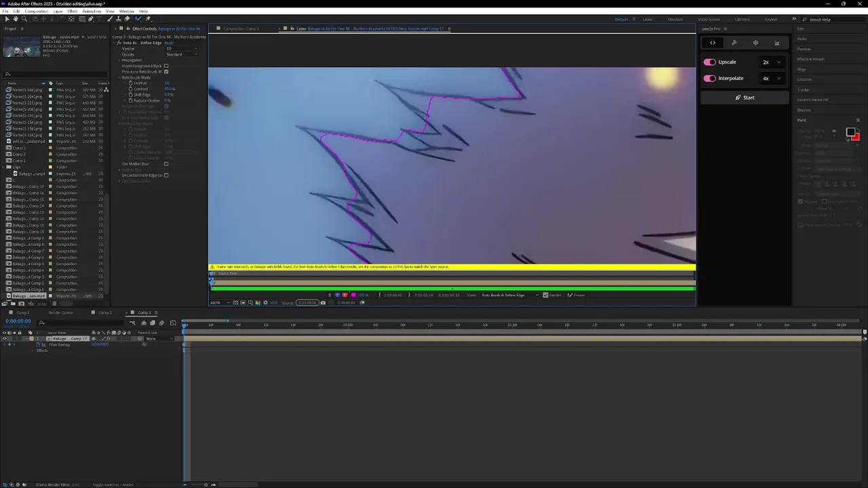Viewport: 868px width, 488px height.
Task: Click the Contrast stopwatch icon
Action: pyautogui.click(x=130, y=89)
